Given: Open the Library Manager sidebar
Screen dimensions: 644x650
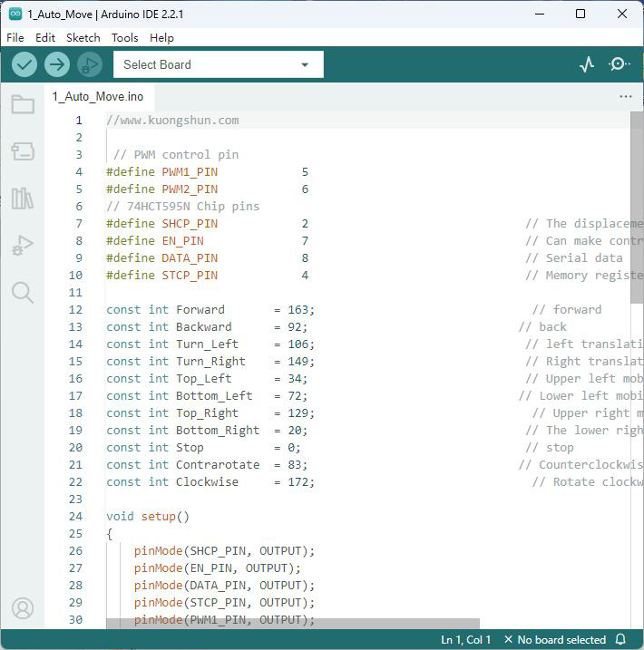Looking at the screenshot, I should [x=23, y=199].
